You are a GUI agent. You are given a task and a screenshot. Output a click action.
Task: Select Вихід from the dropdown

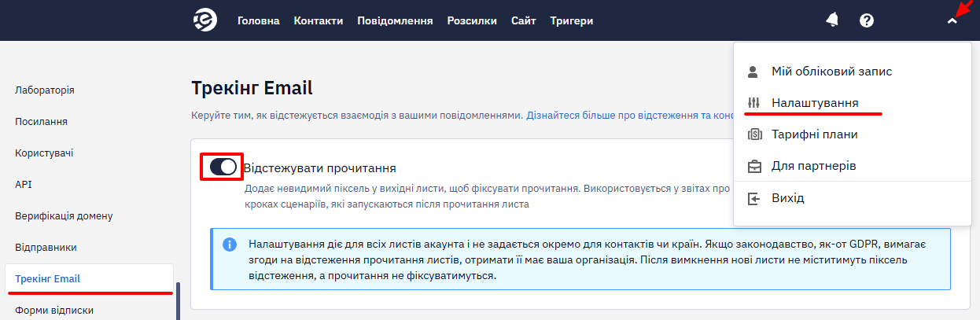tap(788, 198)
